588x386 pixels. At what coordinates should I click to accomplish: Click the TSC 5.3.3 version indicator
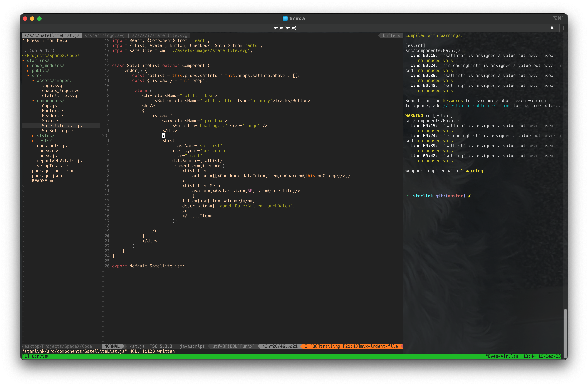160,346
